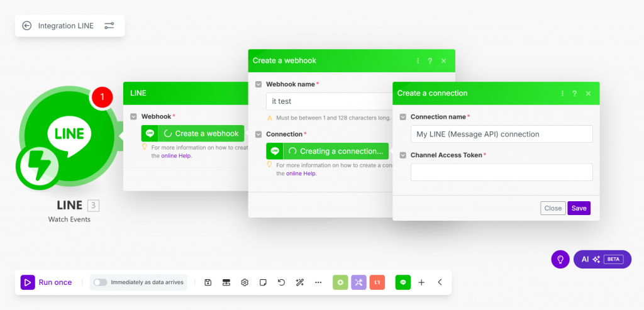This screenshot has height=310, width=644.
Task: Collapse the Connection field in webhook dialog
Action: (258, 135)
